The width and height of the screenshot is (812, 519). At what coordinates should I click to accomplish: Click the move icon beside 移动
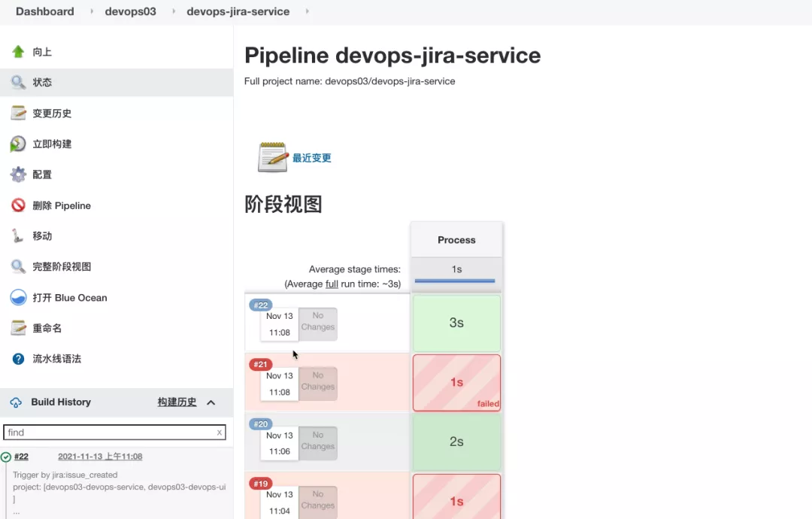pos(18,235)
